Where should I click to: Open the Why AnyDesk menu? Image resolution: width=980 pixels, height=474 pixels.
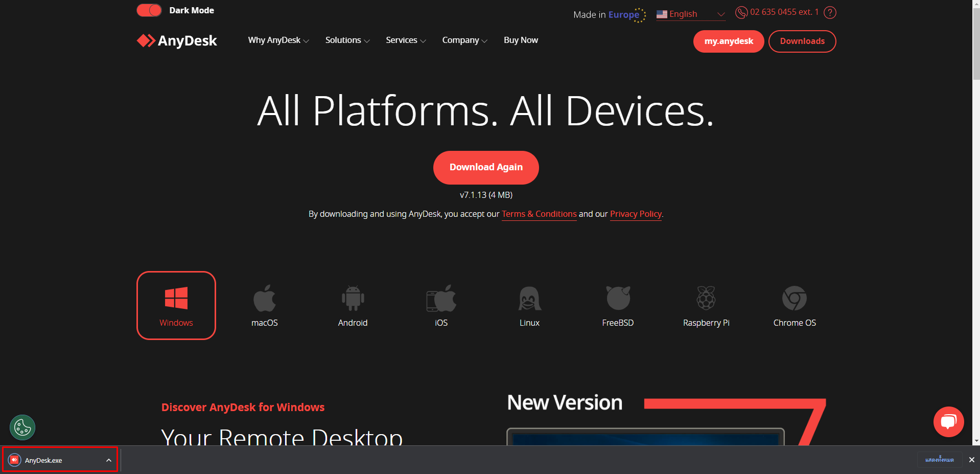(278, 40)
